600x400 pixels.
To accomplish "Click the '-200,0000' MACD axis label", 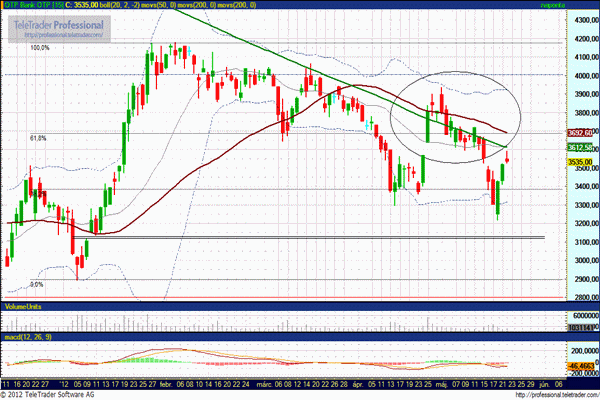I will coord(584,373).
